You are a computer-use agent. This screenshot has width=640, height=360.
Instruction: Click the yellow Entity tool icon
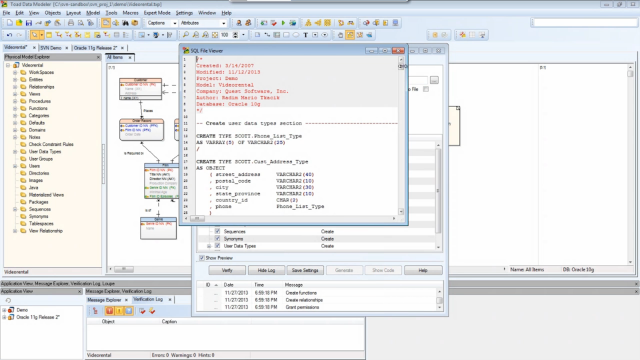(49, 35)
